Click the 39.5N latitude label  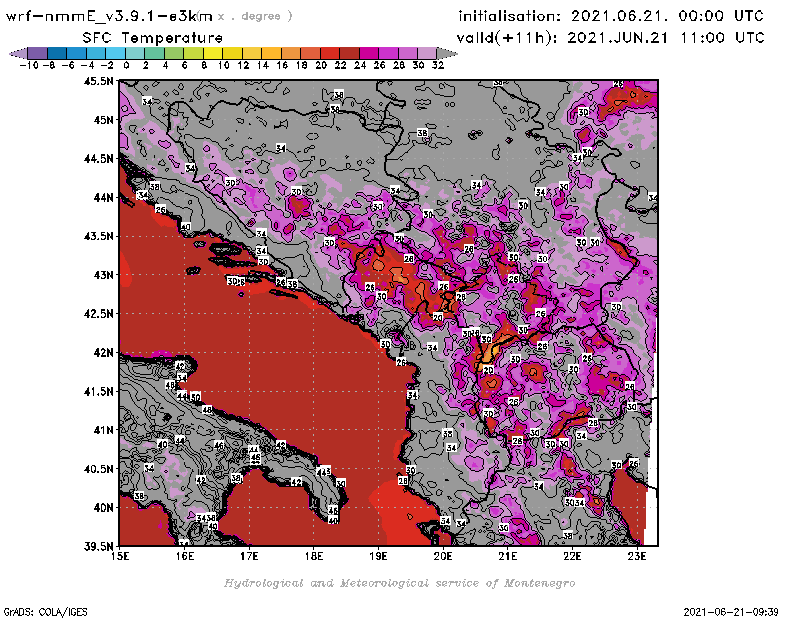coord(98,547)
